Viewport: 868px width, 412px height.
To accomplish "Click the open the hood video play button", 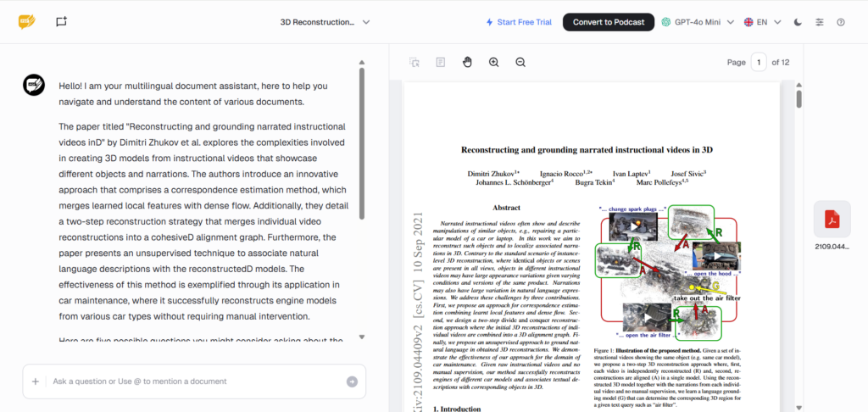I will pos(717,256).
